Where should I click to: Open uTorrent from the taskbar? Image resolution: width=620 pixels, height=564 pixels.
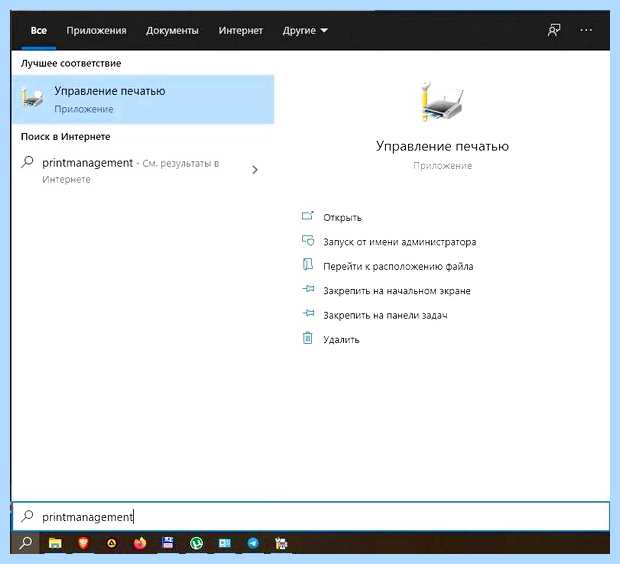click(x=196, y=543)
